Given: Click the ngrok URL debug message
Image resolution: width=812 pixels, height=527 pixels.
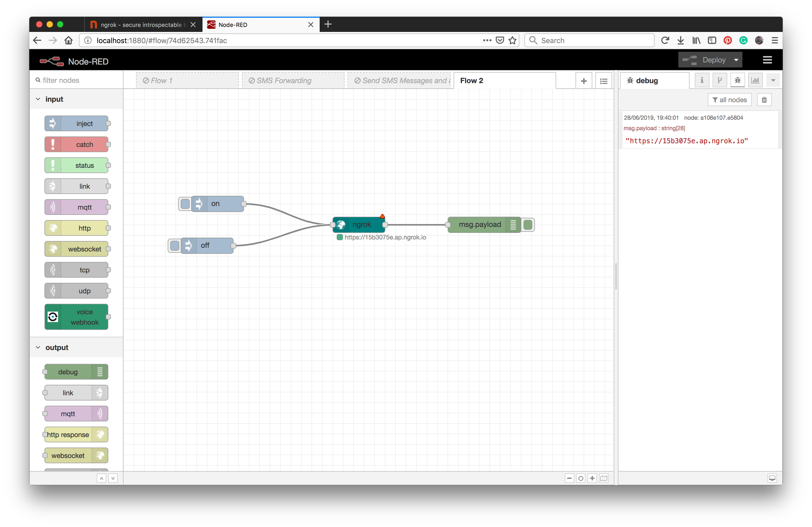Looking at the screenshot, I should (687, 141).
